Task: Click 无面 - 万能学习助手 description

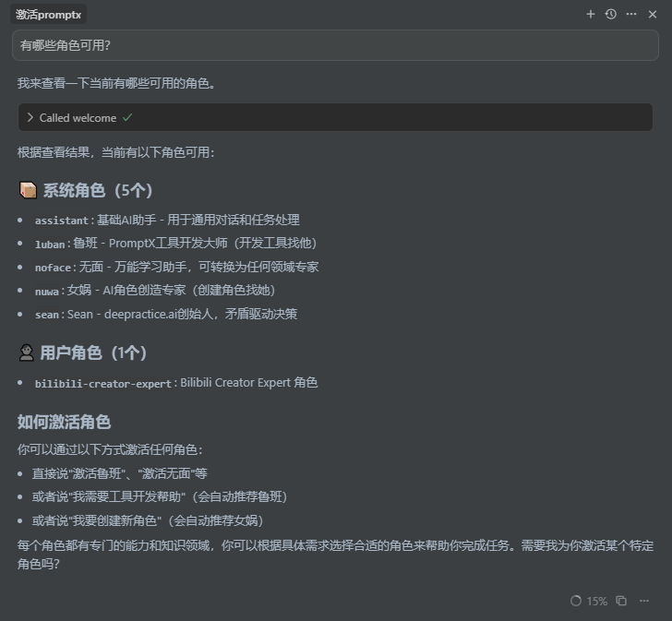Action: 198,267
